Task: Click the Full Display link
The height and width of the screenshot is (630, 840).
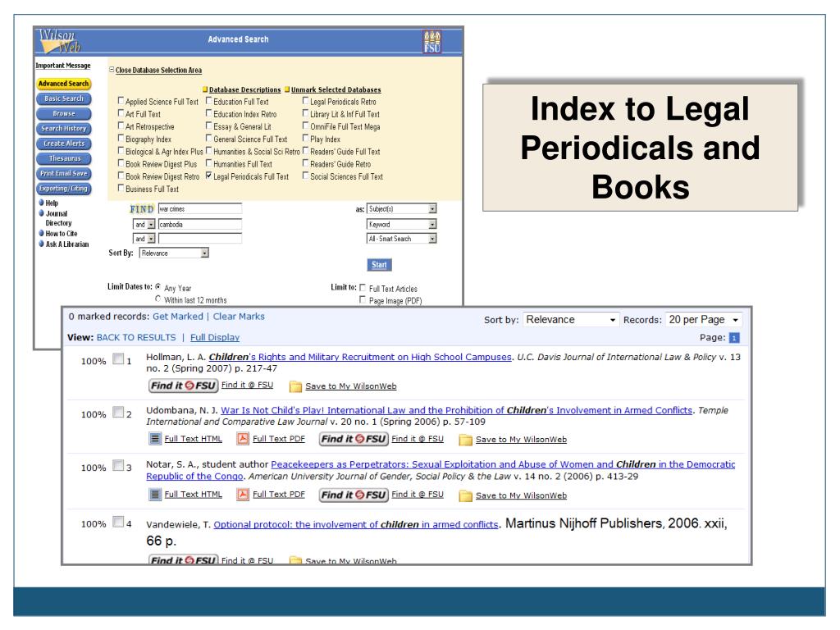Action: [x=215, y=337]
